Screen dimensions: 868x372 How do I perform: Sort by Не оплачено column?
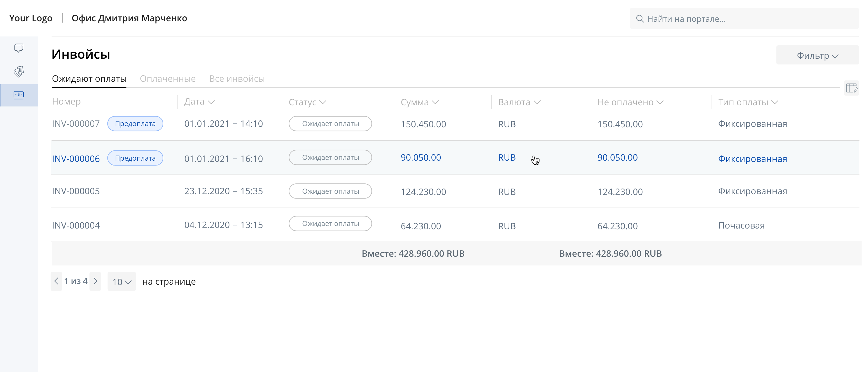point(630,102)
